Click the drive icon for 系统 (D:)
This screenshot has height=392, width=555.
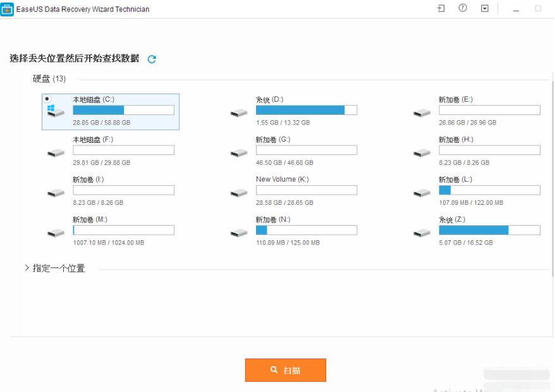(239, 113)
